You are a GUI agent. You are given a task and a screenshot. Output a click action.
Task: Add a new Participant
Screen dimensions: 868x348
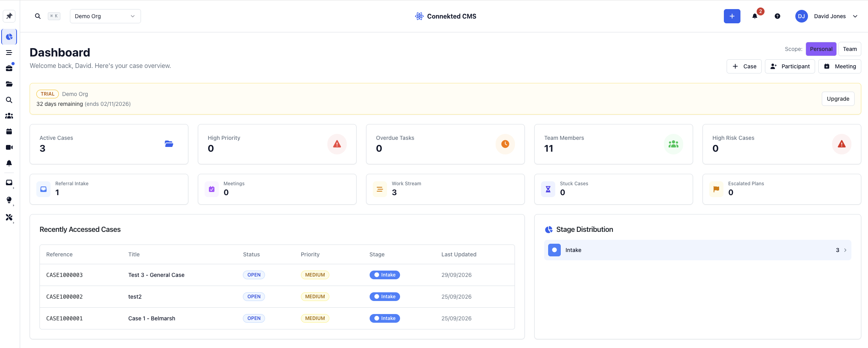click(x=790, y=66)
